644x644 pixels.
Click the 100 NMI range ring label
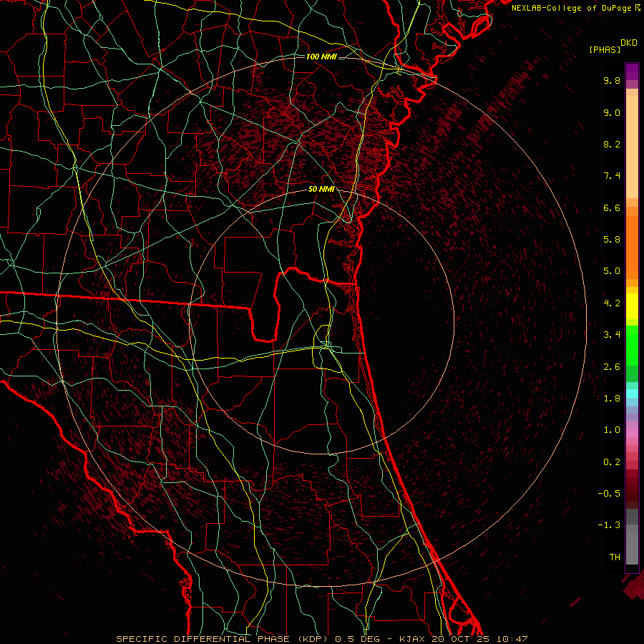[321, 57]
